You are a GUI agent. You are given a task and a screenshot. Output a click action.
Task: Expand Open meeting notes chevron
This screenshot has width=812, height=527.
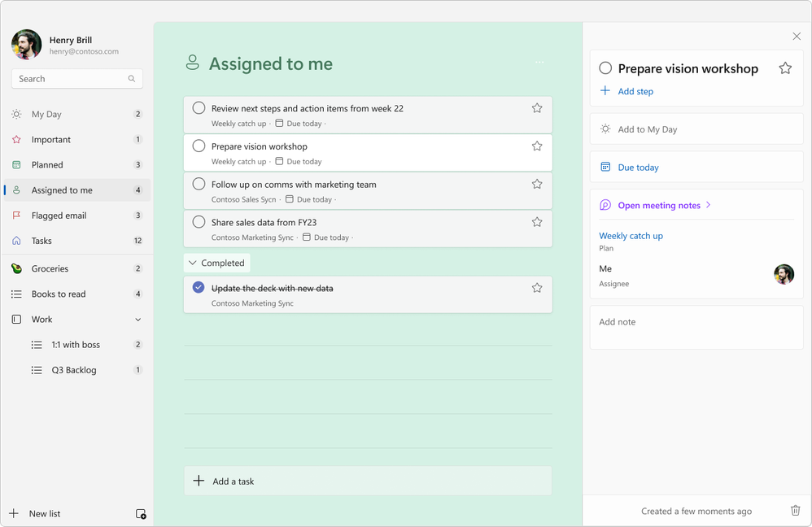coord(709,205)
